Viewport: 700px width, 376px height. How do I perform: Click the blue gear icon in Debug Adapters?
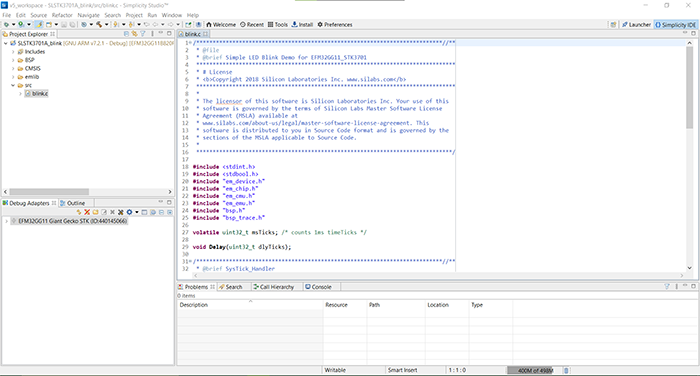pos(129,212)
